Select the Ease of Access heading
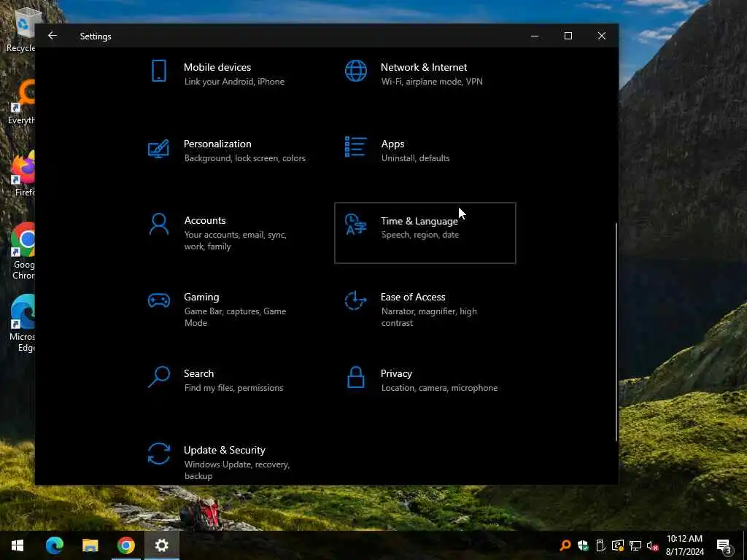The image size is (747, 560). coord(413,297)
